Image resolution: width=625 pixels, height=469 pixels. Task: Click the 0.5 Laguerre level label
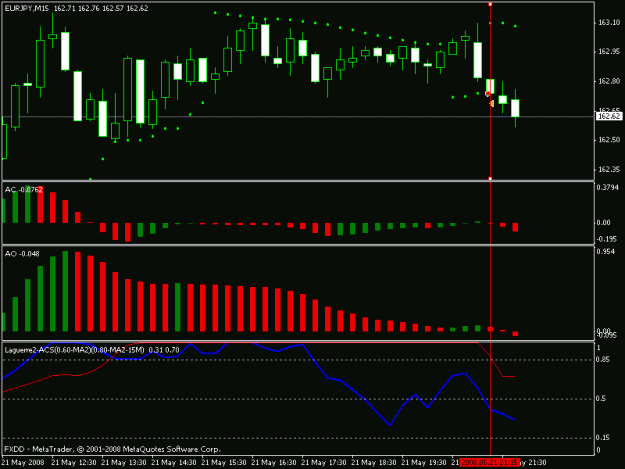pyautogui.click(x=601, y=398)
